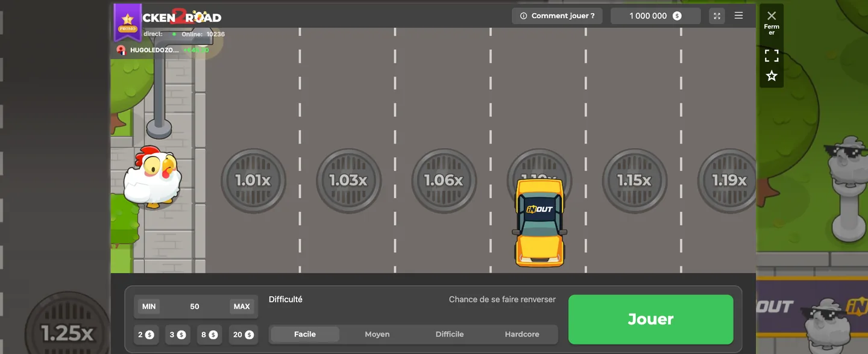Choose the 2 dollar quick bet

pyautogui.click(x=146, y=335)
